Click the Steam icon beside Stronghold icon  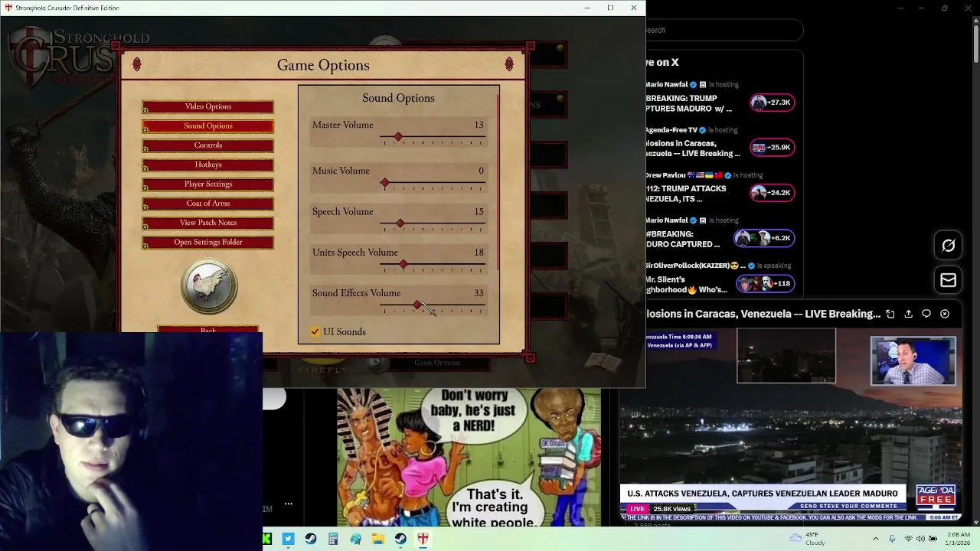400,540
